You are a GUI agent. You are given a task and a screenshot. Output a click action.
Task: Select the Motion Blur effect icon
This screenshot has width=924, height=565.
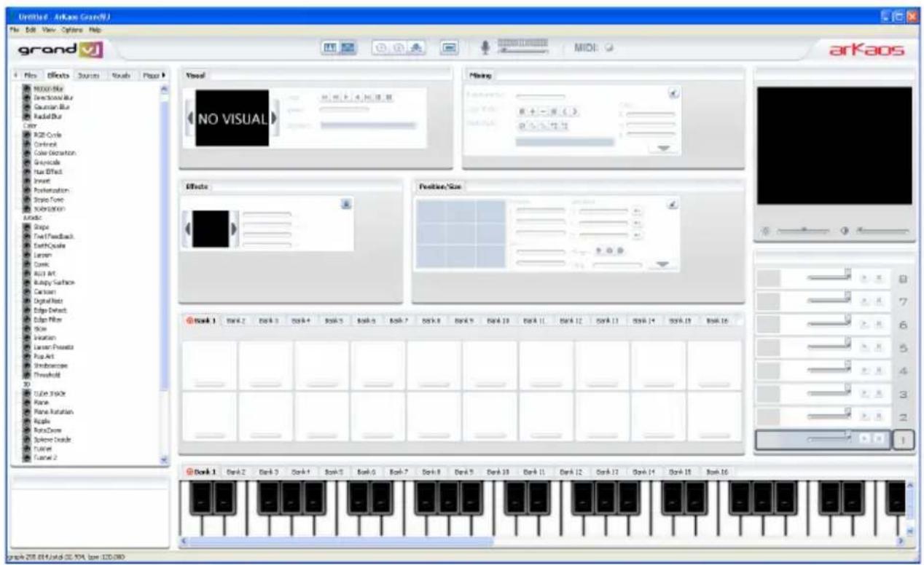(28, 88)
